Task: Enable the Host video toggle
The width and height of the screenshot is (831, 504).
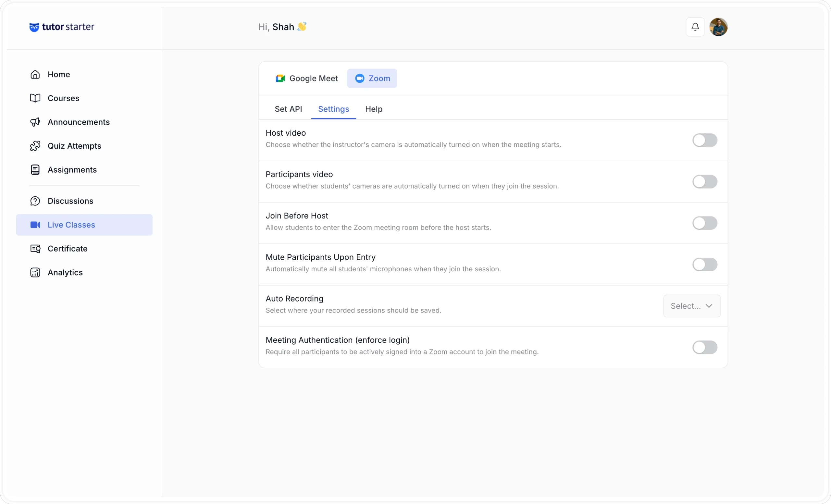Action: click(704, 140)
